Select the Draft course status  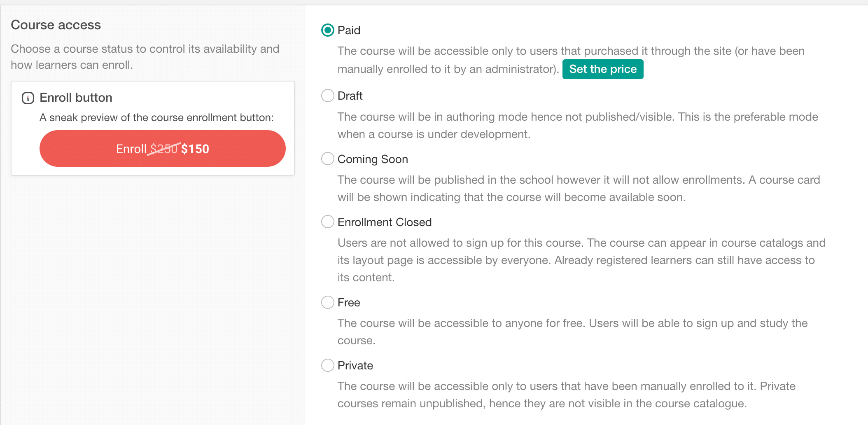(x=327, y=96)
